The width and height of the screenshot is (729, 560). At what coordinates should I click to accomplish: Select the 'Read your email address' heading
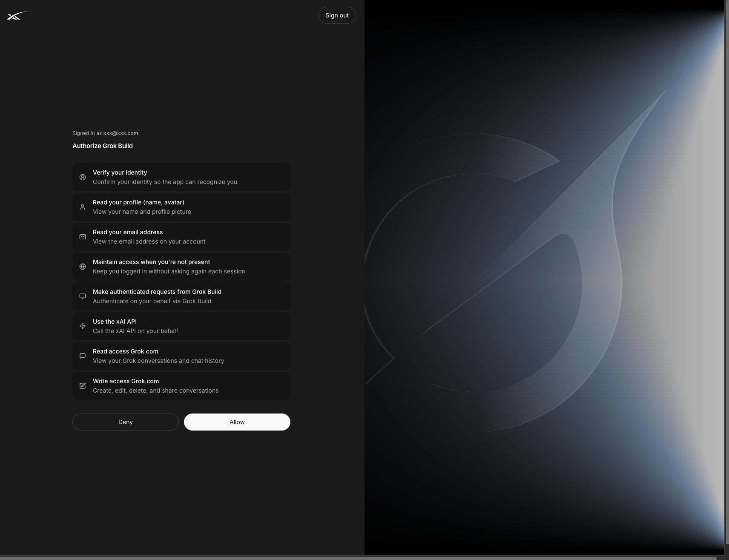(x=128, y=232)
